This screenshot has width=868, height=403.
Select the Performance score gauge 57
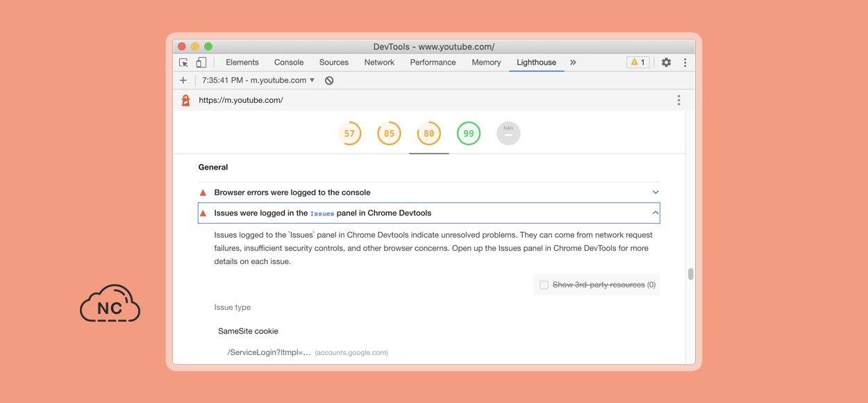click(349, 133)
